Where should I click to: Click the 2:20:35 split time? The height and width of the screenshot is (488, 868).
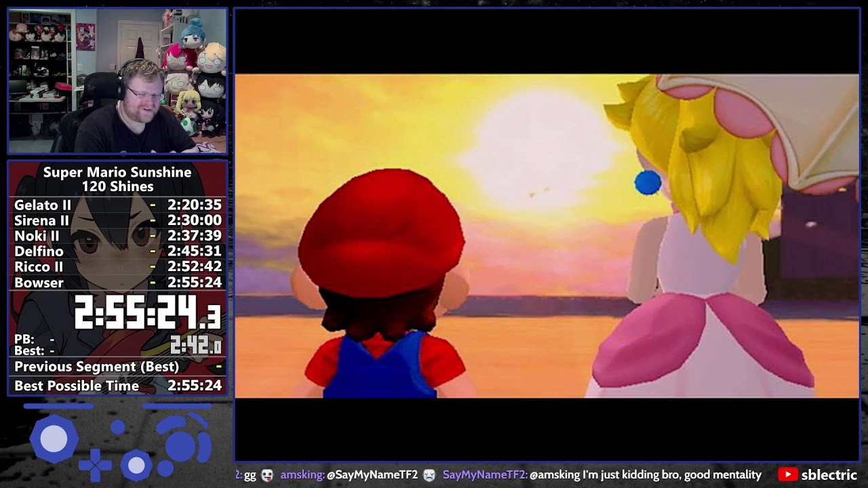coord(195,205)
